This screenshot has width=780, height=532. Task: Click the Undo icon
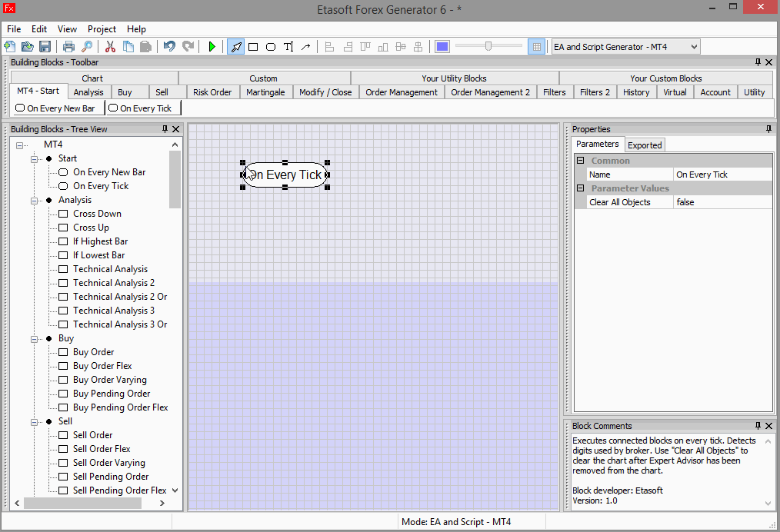tap(169, 47)
